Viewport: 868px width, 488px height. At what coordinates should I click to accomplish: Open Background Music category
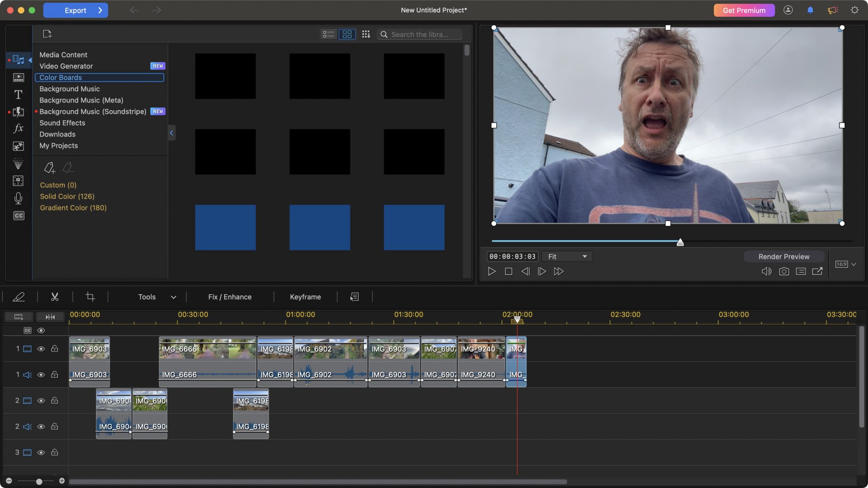point(69,89)
